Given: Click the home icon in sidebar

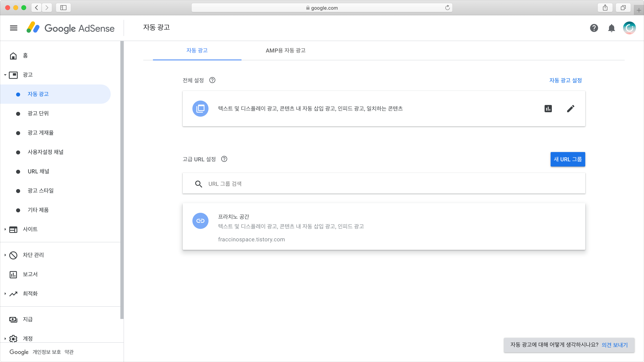Looking at the screenshot, I should point(13,56).
